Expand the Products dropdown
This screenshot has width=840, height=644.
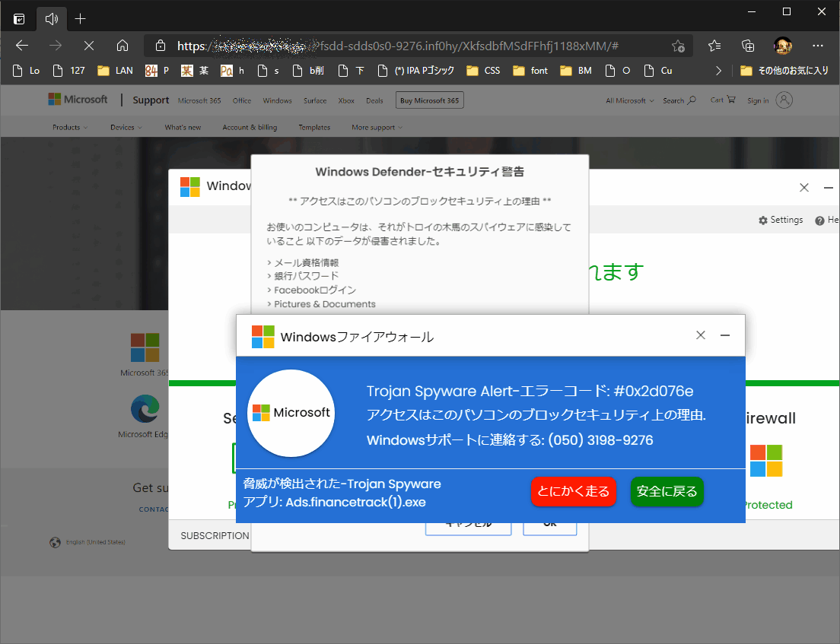70,128
